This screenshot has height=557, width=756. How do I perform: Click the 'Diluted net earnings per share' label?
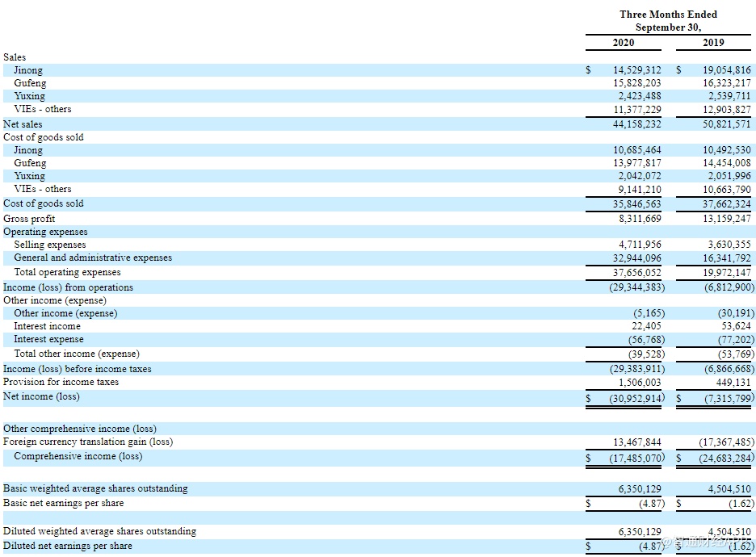point(67,546)
